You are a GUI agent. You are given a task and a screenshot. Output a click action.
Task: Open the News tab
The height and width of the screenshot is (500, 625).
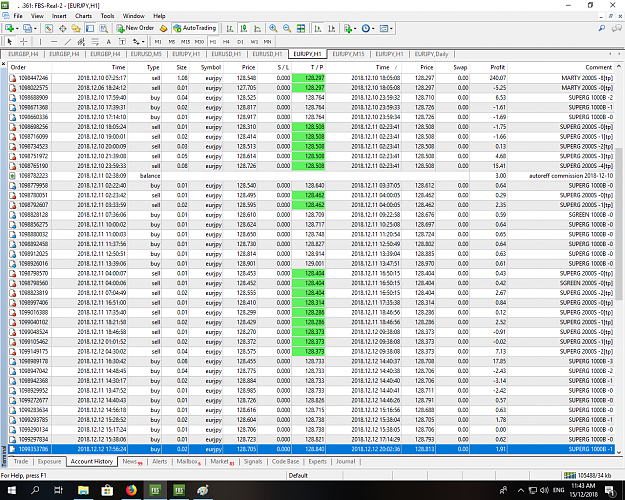point(132,461)
